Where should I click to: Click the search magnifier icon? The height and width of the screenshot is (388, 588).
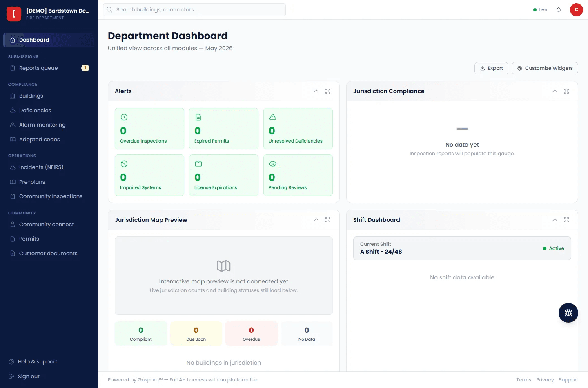(109, 10)
